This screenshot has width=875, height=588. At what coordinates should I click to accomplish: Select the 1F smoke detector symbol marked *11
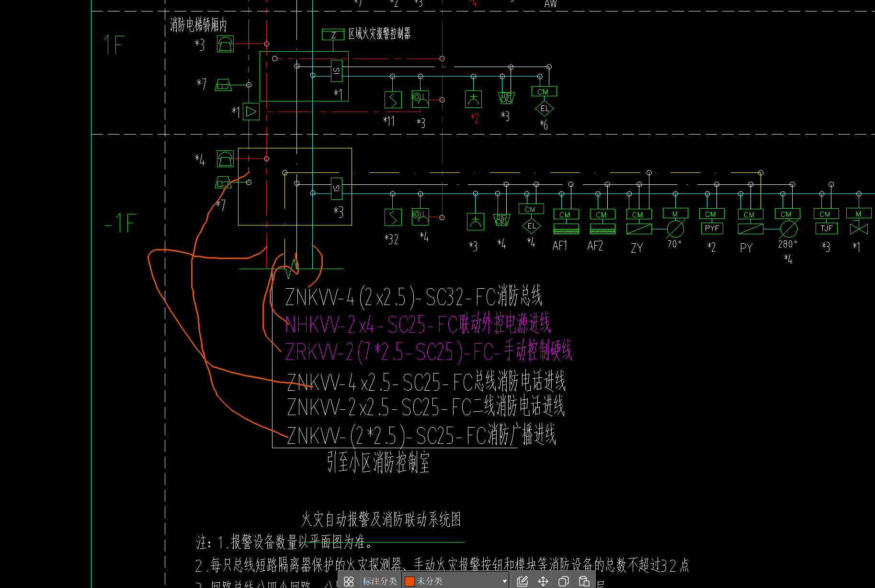(x=393, y=100)
